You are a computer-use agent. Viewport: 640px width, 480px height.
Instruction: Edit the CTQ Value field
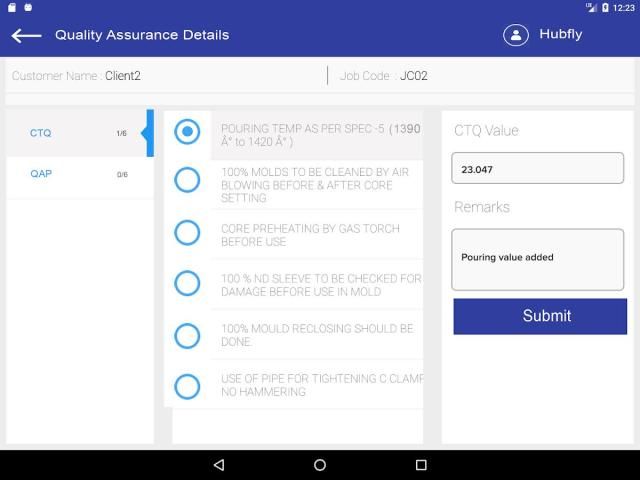point(537,169)
